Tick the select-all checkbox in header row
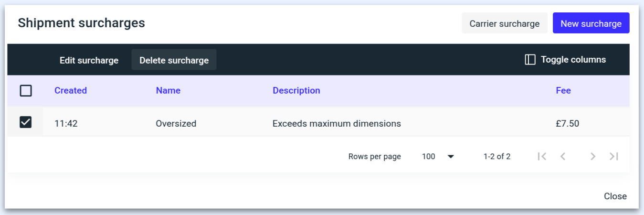Screen dimensions: 644x215 (x=26, y=91)
